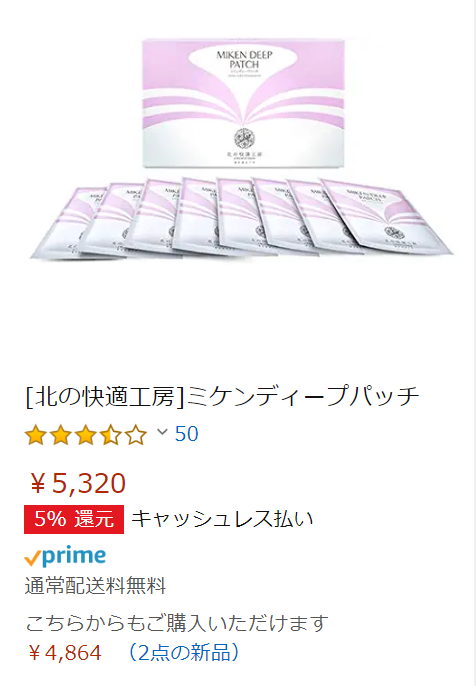Screen dimensions: 476x686
Task: Open the (2点の新品) new offers link
Action: [184, 652]
